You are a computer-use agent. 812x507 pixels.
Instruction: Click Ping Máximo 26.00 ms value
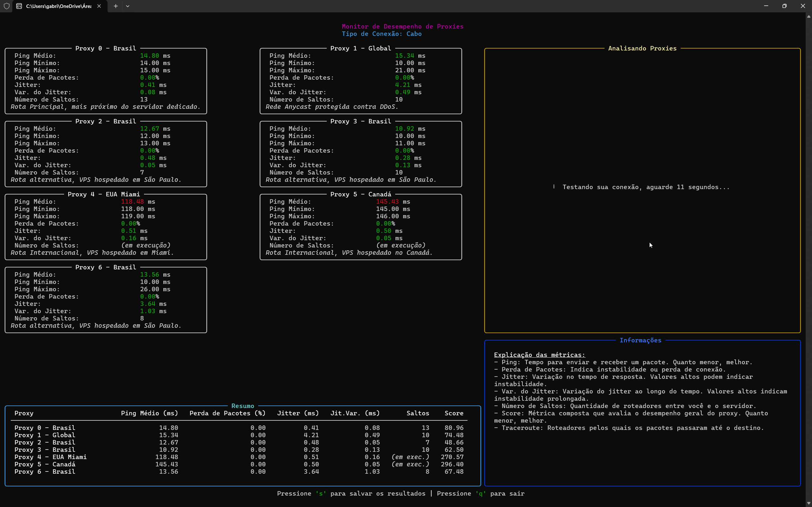155,289
